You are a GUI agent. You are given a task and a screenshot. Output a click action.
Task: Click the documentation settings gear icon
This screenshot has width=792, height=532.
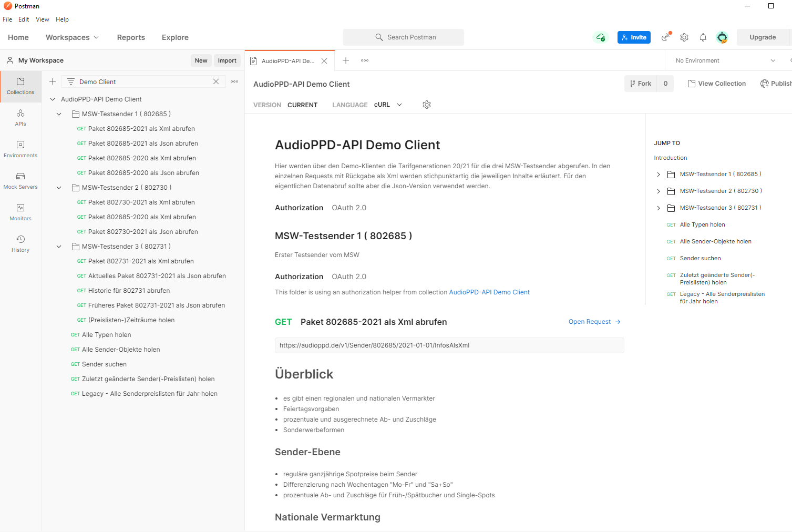pyautogui.click(x=427, y=105)
